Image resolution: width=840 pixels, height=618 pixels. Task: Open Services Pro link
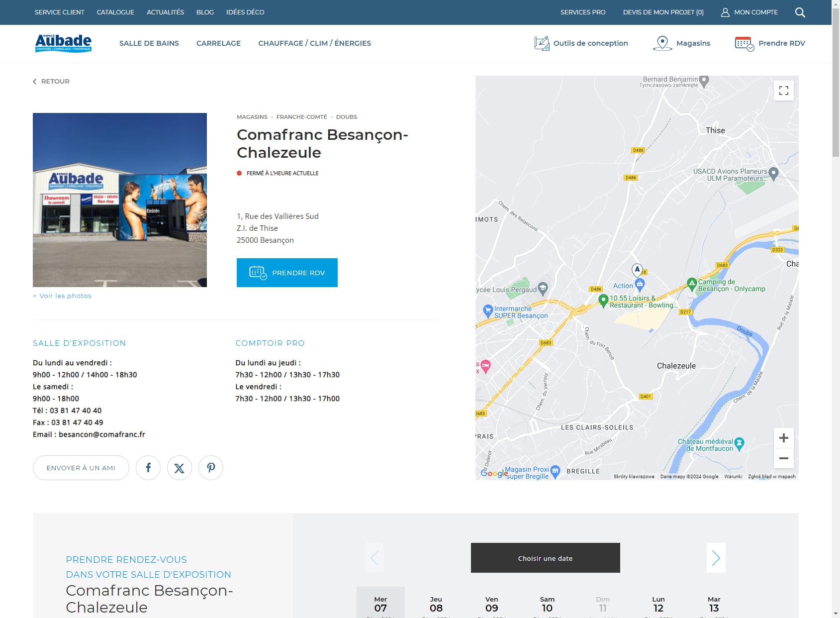click(583, 12)
